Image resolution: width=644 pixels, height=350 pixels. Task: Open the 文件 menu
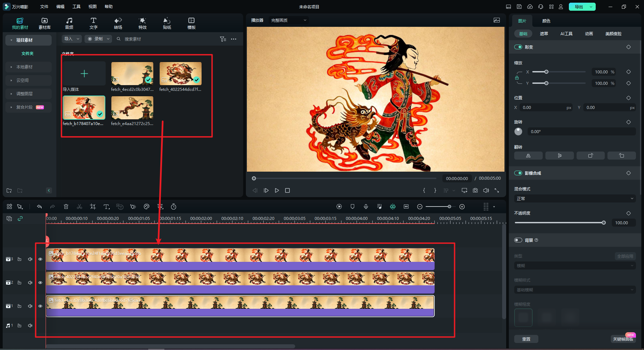pyautogui.click(x=44, y=7)
